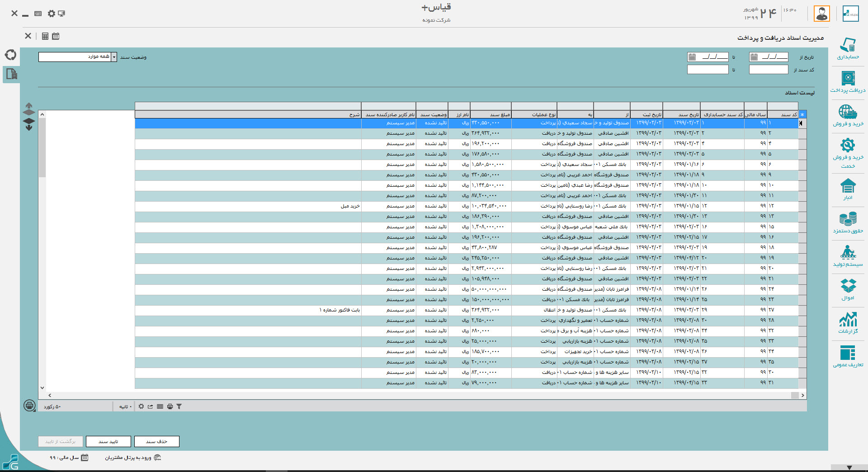
Task: Click the برگشت از تایید button
Action: pyautogui.click(x=60, y=441)
